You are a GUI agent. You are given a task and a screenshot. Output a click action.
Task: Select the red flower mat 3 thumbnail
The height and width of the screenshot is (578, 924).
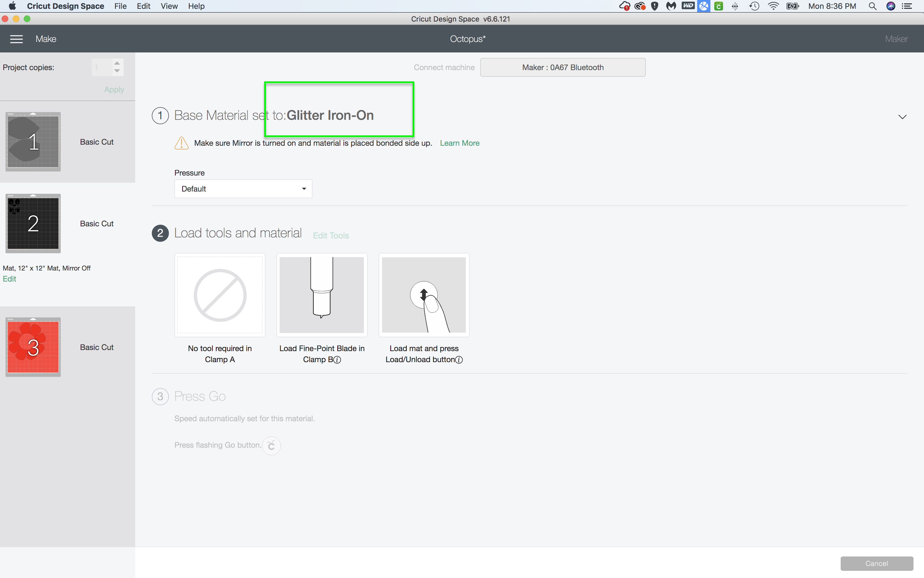33,347
